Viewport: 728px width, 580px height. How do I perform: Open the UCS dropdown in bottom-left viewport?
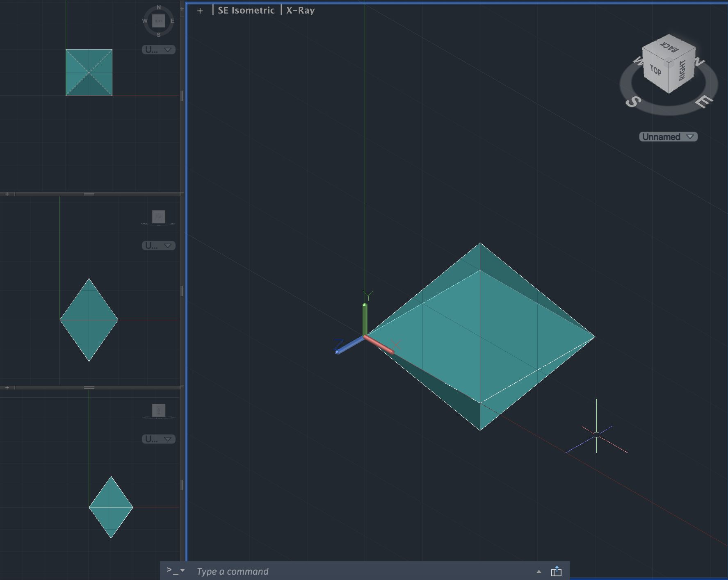point(158,439)
